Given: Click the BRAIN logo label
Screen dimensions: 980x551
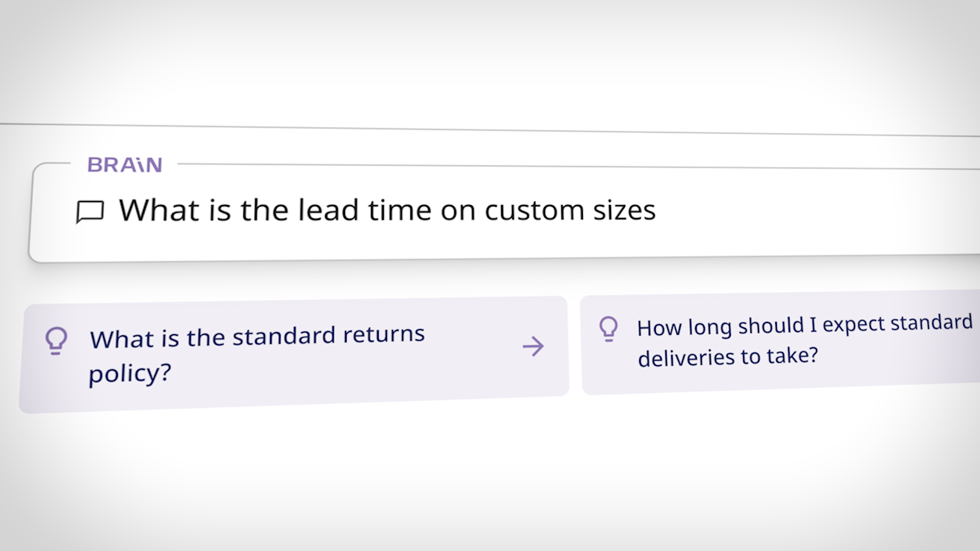Looking at the screenshot, I should click(x=125, y=165).
